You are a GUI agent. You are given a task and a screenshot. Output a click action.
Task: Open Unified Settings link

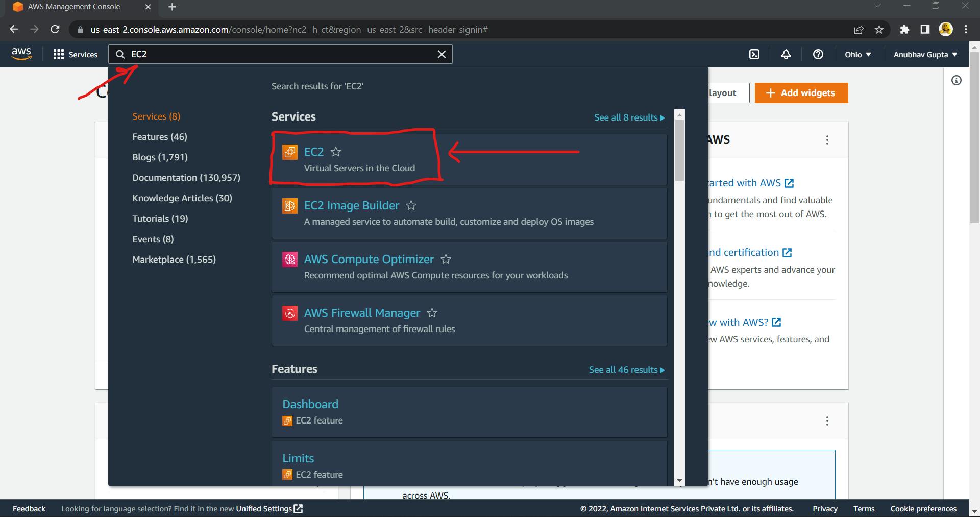click(x=269, y=509)
